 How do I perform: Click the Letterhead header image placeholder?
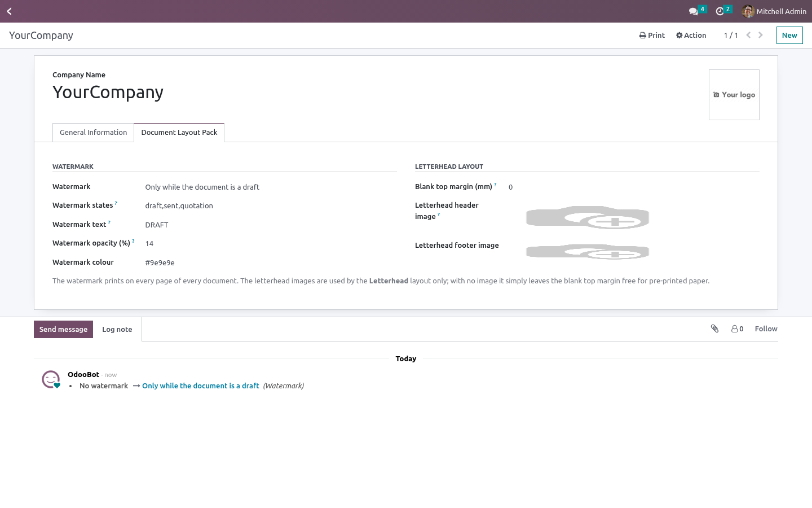coord(588,217)
